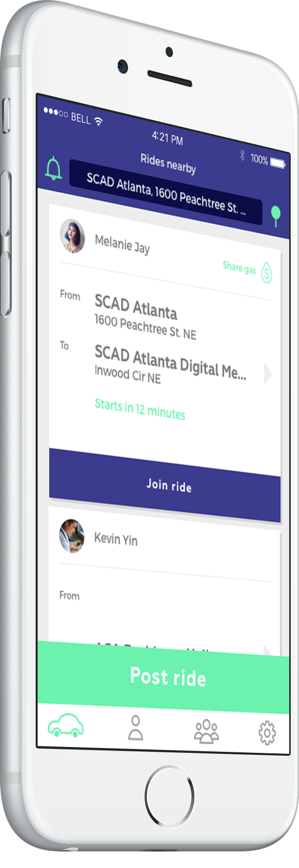The width and height of the screenshot is (299, 868).
Task: Tap the battery indicator icon
Action: pyautogui.click(x=278, y=163)
